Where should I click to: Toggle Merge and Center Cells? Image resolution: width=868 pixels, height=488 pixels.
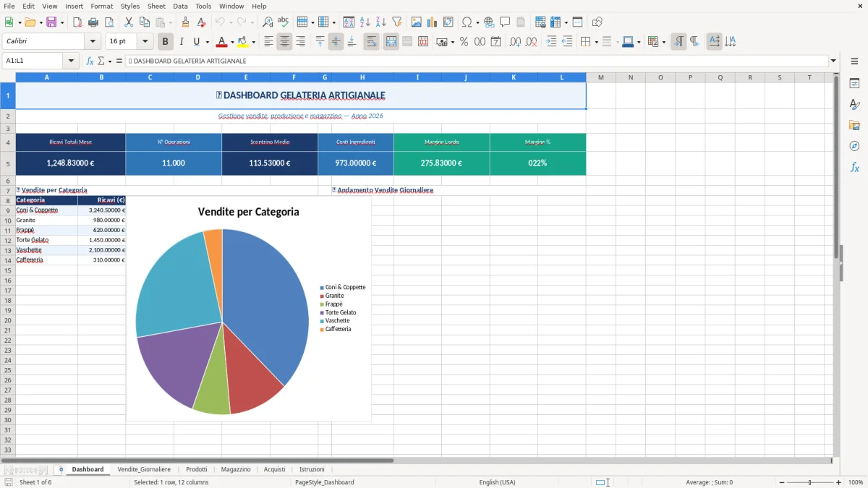[x=391, y=42]
